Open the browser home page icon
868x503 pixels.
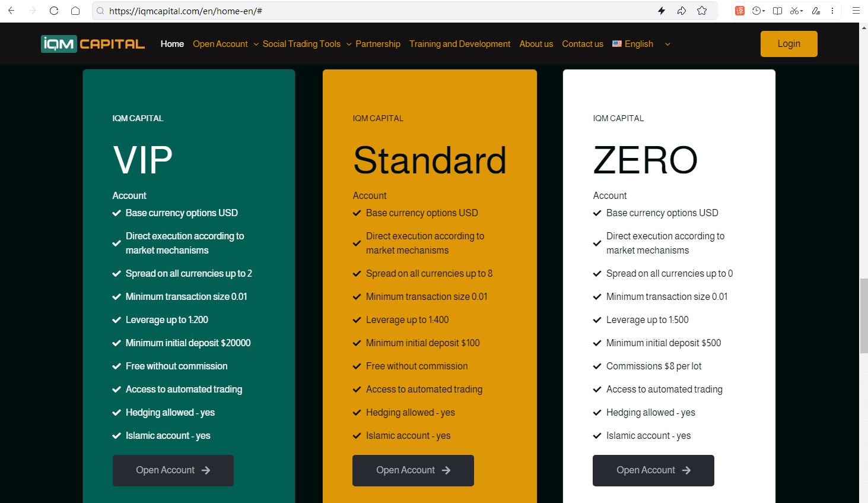tap(75, 11)
